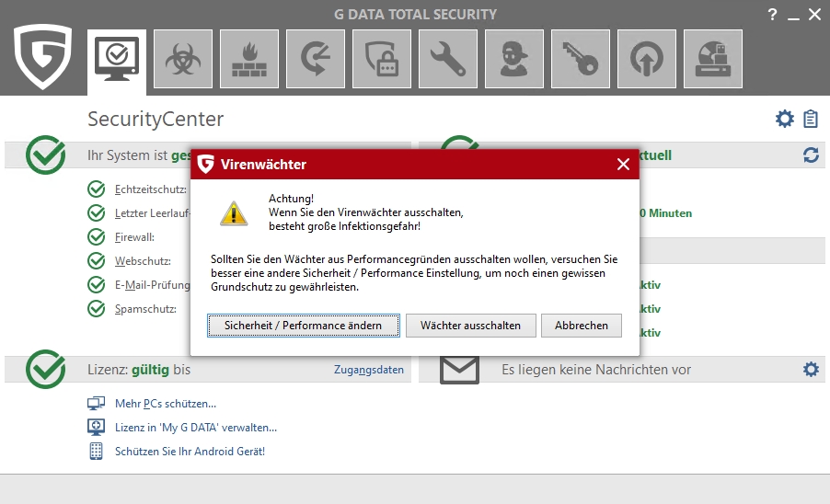
Task: Click Abbrechen in the dialog
Action: [582, 326]
